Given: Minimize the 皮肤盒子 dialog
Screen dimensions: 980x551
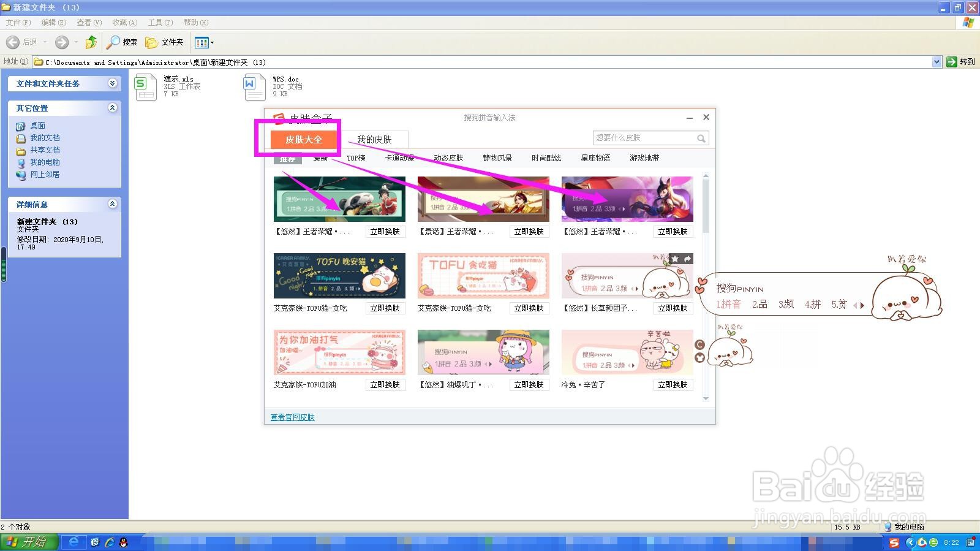Looking at the screenshot, I should pos(690,118).
